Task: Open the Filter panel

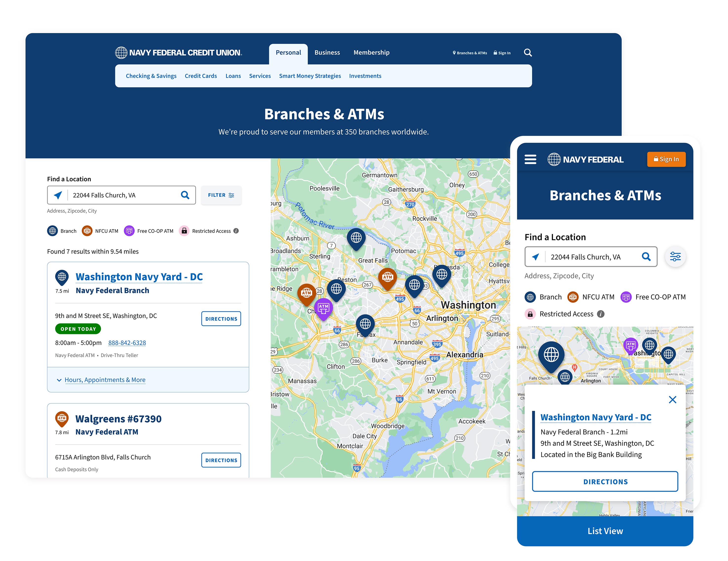Action: pos(221,195)
